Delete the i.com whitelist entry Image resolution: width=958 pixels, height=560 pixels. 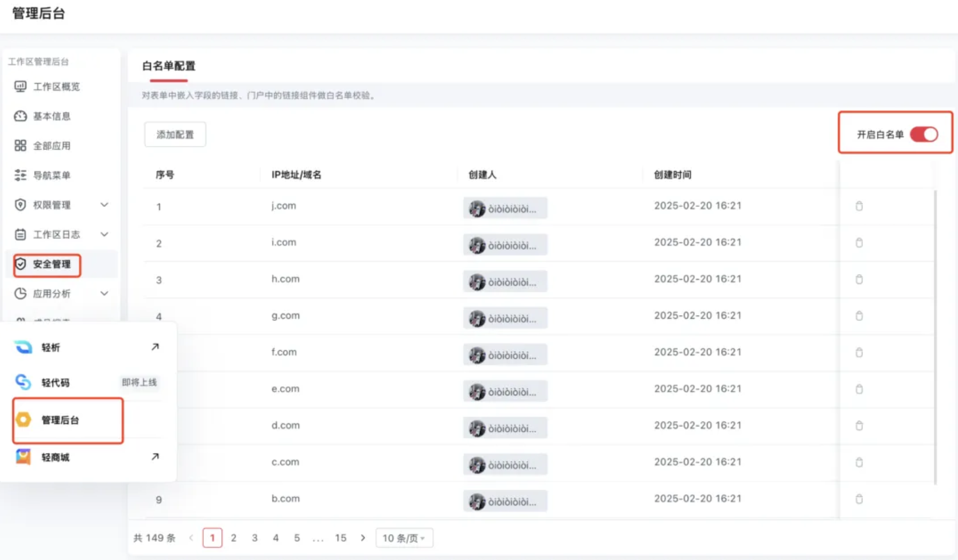pyautogui.click(x=859, y=242)
